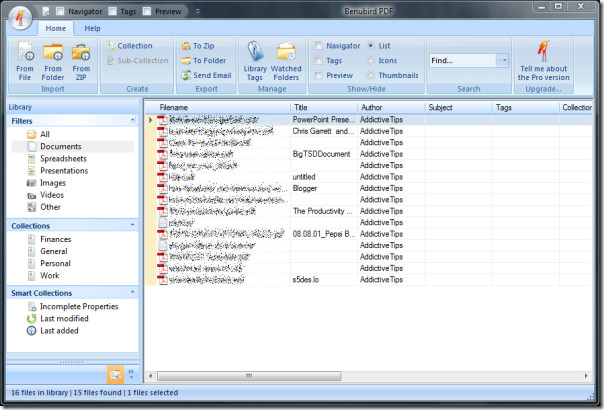Send the selected file by Email
604x410 pixels.
tap(206, 76)
